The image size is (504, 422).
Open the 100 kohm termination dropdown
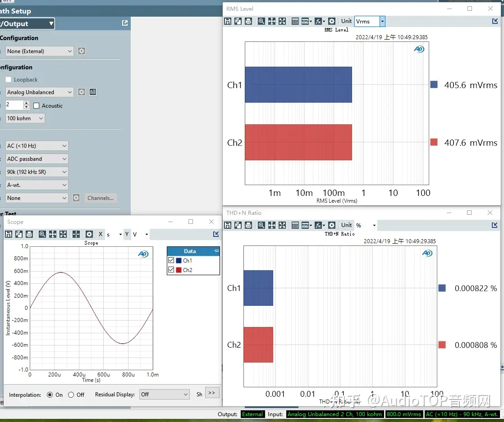pyautogui.click(x=25, y=118)
